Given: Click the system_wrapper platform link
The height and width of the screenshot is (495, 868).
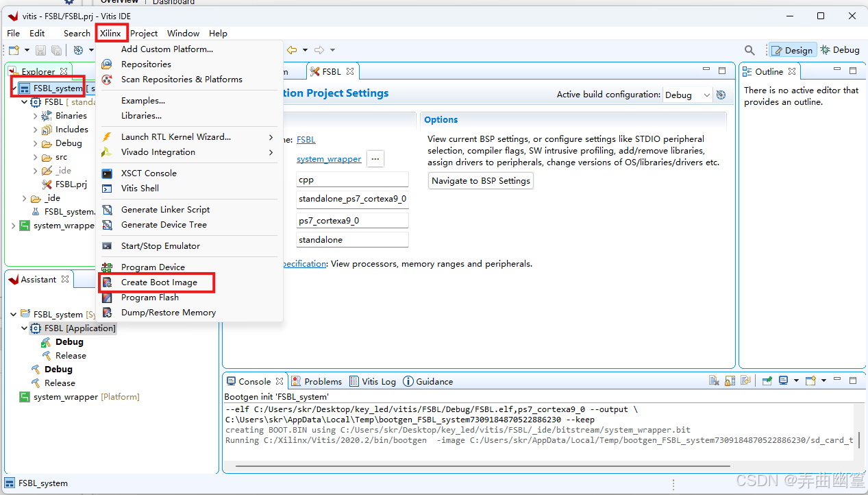Looking at the screenshot, I should [x=329, y=158].
